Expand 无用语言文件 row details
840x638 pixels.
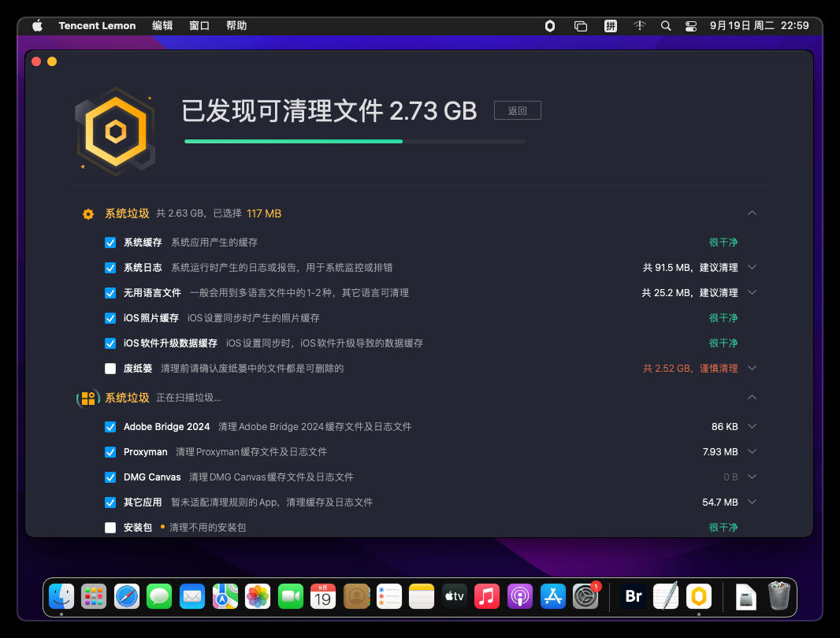coord(753,292)
